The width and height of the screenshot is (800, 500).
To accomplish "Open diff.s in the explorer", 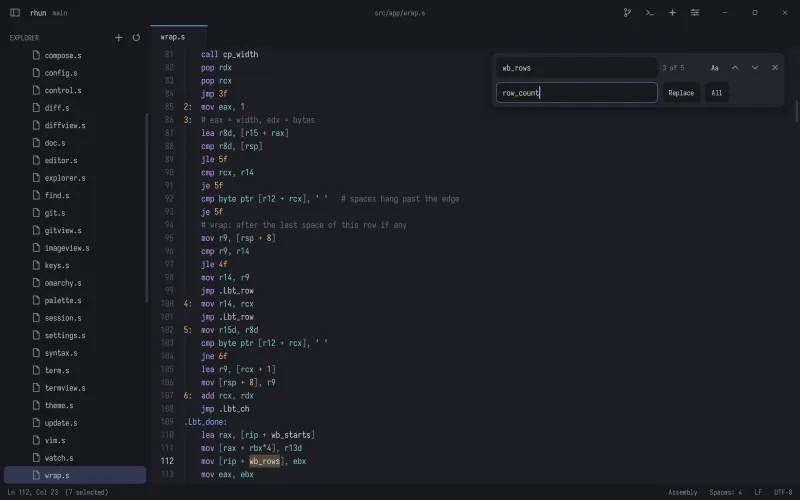I will [x=75, y=108].
